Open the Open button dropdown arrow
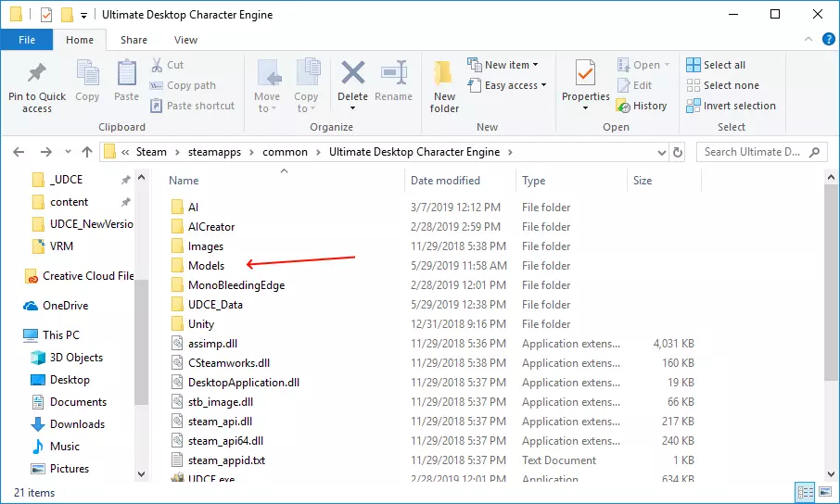Viewport: 840px width, 504px height. tap(667, 65)
